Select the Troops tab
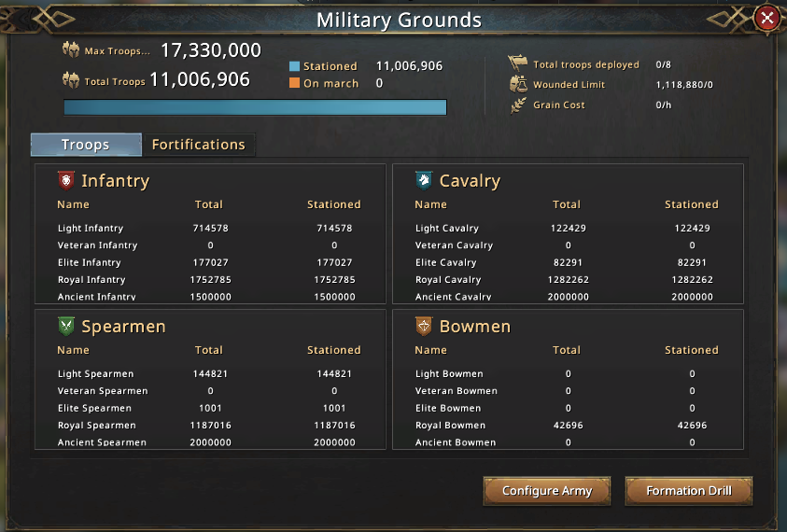Image resolution: width=787 pixels, height=532 pixels. click(86, 145)
